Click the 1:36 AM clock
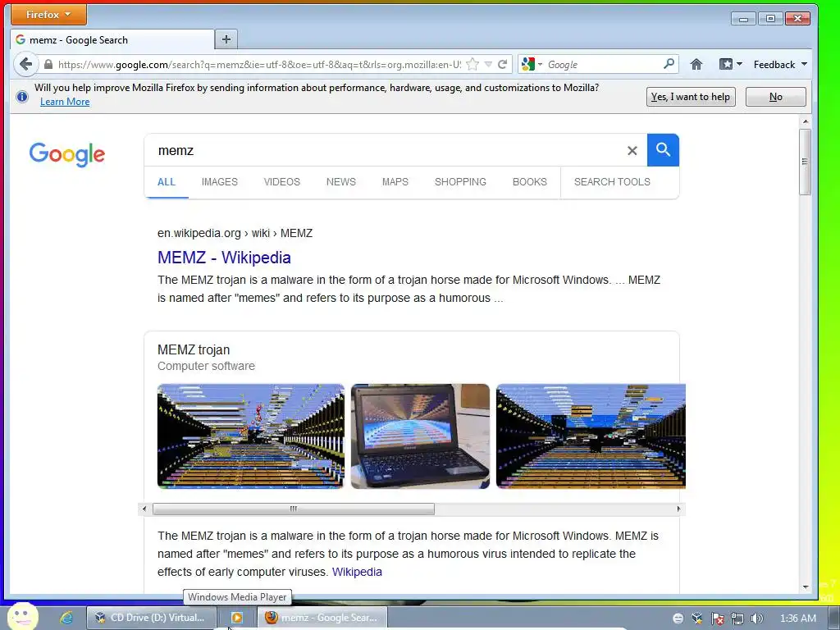Image resolution: width=840 pixels, height=630 pixels. (x=797, y=619)
